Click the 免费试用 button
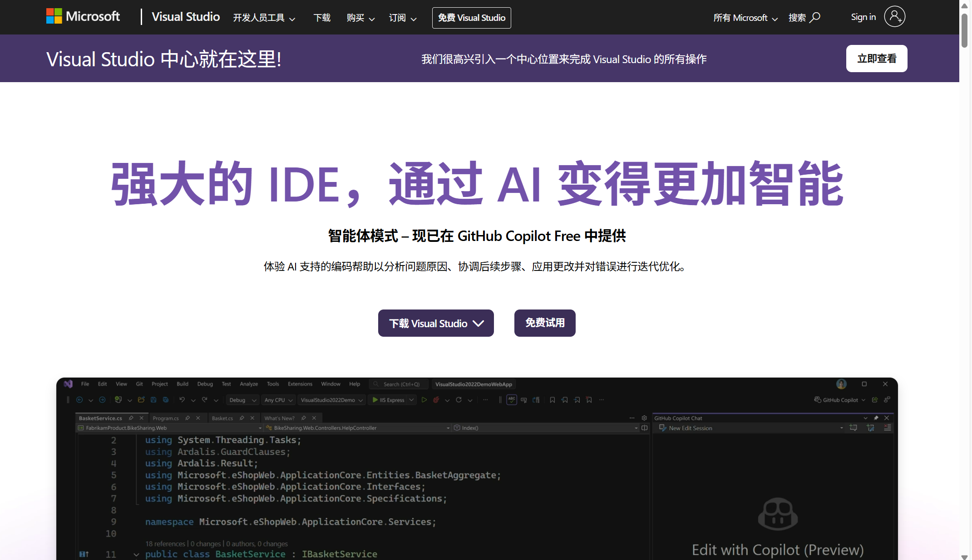This screenshot has width=972, height=560. (x=544, y=323)
